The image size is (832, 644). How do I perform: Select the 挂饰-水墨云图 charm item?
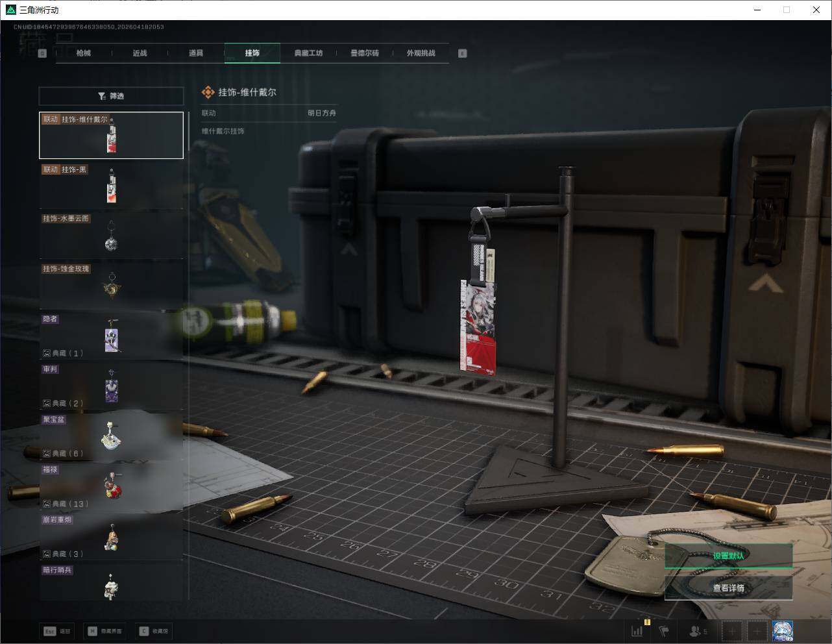click(111, 235)
